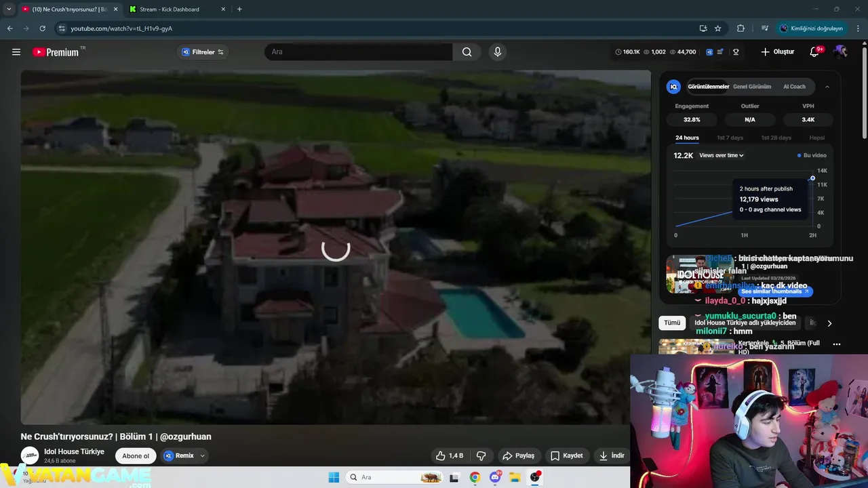Click the YouTube search input field
The image size is (868, 488).
[x=359, y=52]
